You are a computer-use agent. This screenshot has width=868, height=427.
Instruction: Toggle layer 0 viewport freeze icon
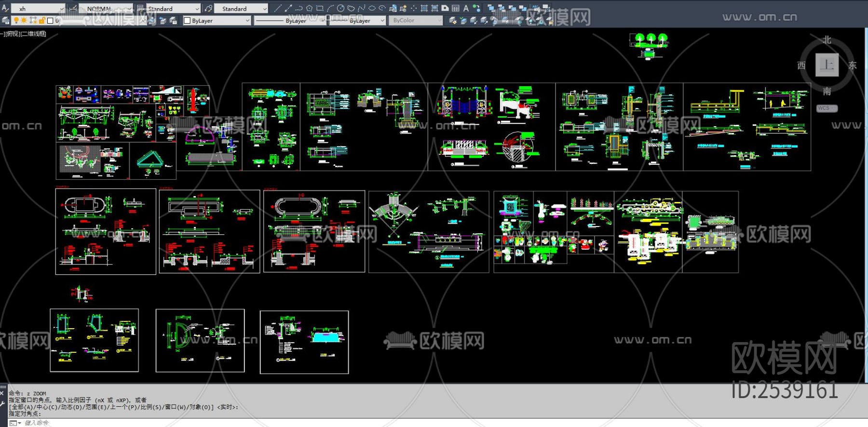tap(33, 20)
